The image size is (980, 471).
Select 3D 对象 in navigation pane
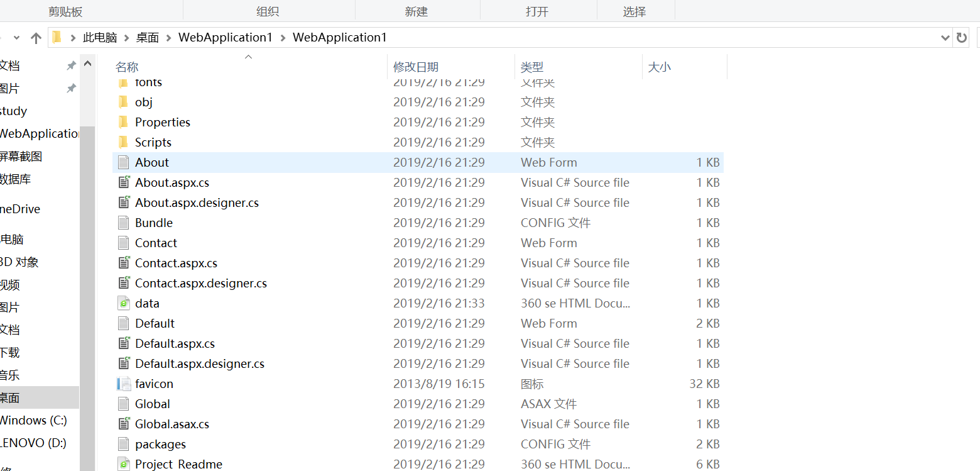pyautogui.click(x=19, y=262)
